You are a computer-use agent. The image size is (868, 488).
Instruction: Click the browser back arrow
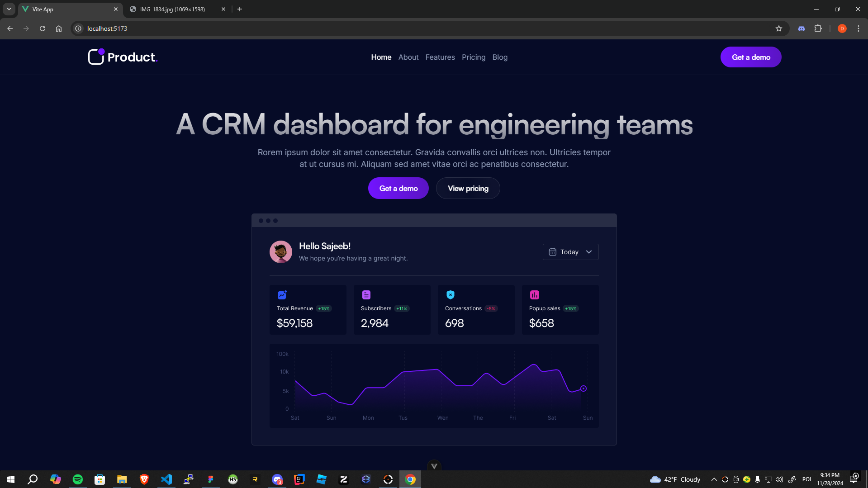tap(10, 28)
